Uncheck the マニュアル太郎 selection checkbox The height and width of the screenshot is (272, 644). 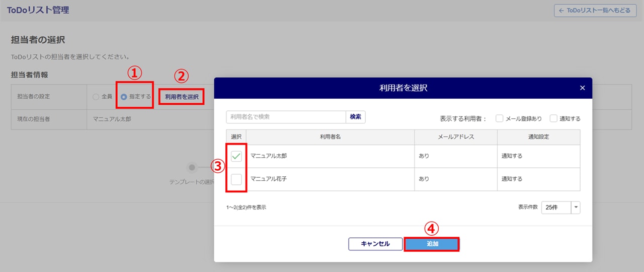236,157
